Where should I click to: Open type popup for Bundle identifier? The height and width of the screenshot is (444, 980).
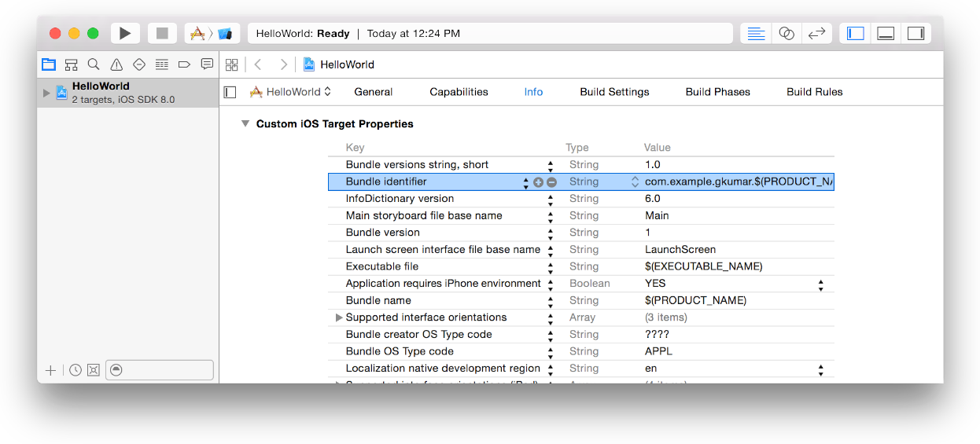coord(635,182)
